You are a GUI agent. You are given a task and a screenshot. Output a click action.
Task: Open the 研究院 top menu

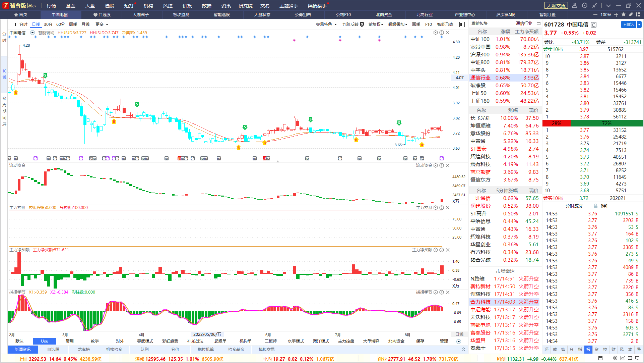(246, 6)
